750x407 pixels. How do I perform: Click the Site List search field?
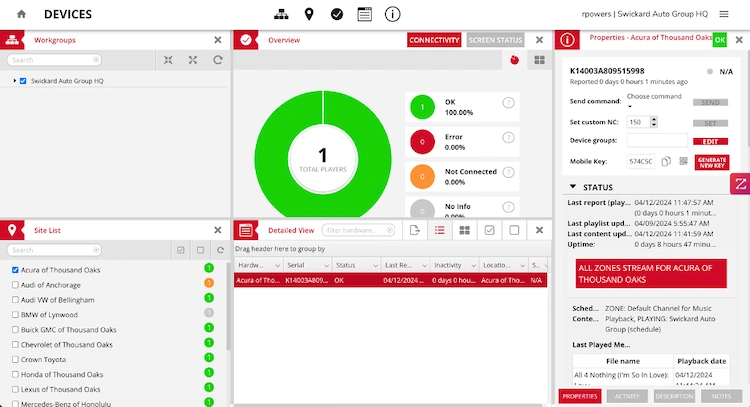click(x=54, y=250)
